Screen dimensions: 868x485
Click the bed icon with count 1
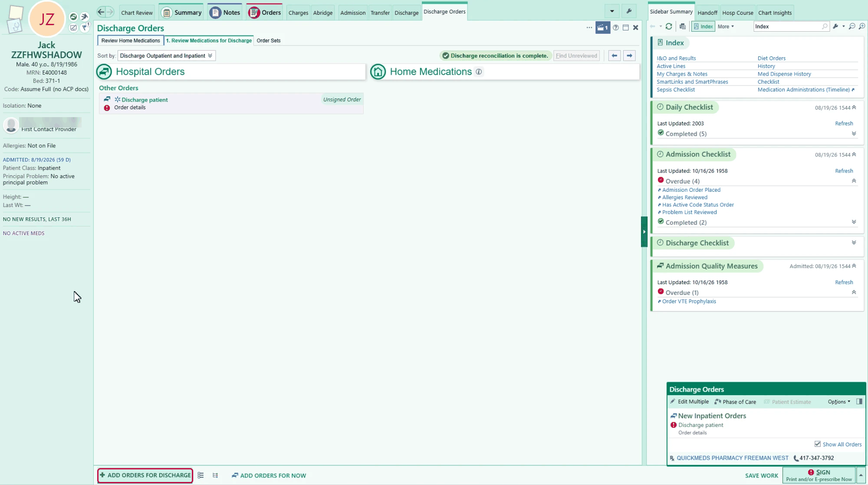pyautogui.click(x=602, y=27)
